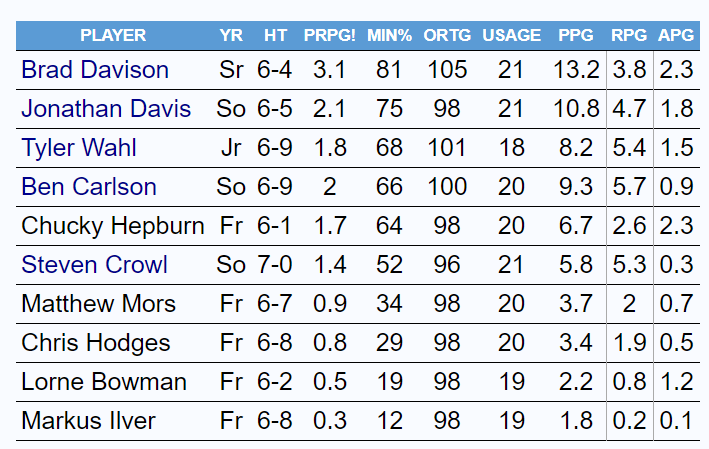Viewport: 709px width, 449px height.
Task: Sort by the YR column header
Action: (231, 35)
